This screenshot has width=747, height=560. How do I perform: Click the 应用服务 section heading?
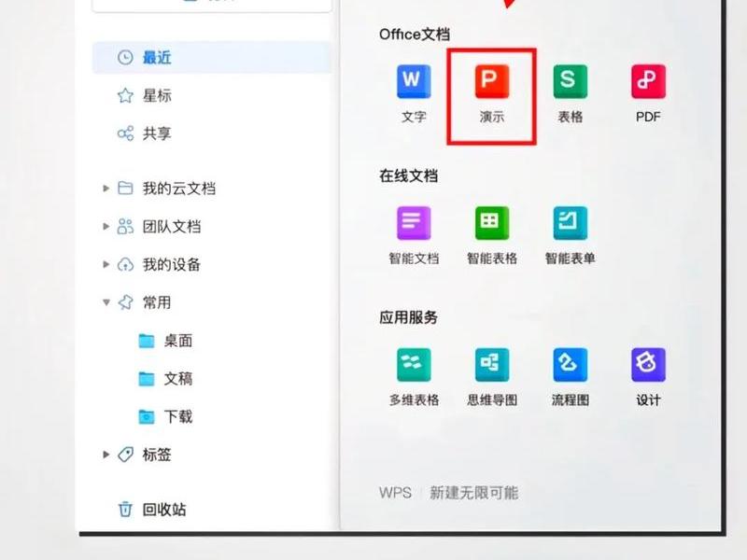click(408, 317)
